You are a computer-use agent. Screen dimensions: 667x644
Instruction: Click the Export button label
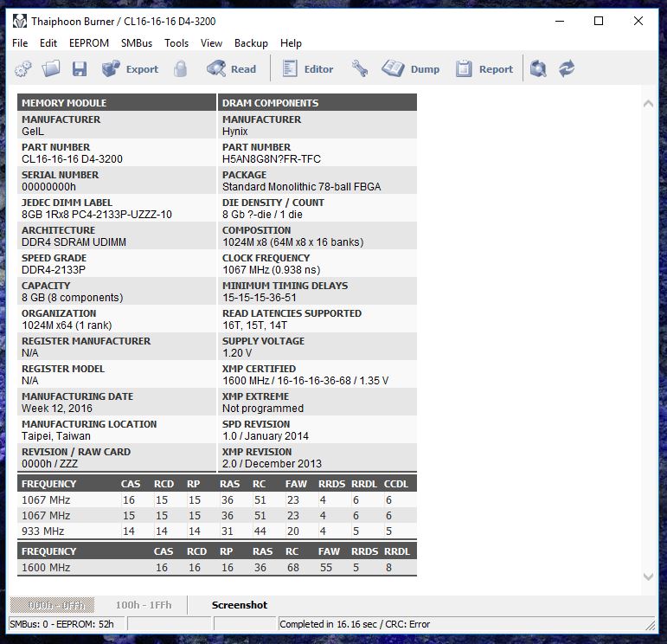(142, 69)
